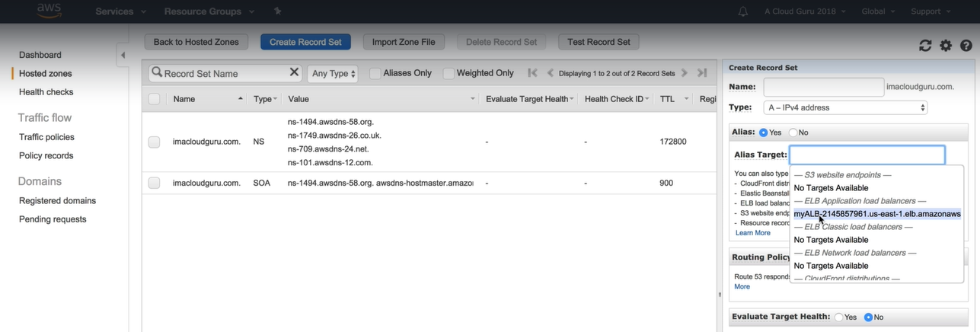The image size is (980, 332).
Task: Open the notifications bell
Action: (742, 11)
